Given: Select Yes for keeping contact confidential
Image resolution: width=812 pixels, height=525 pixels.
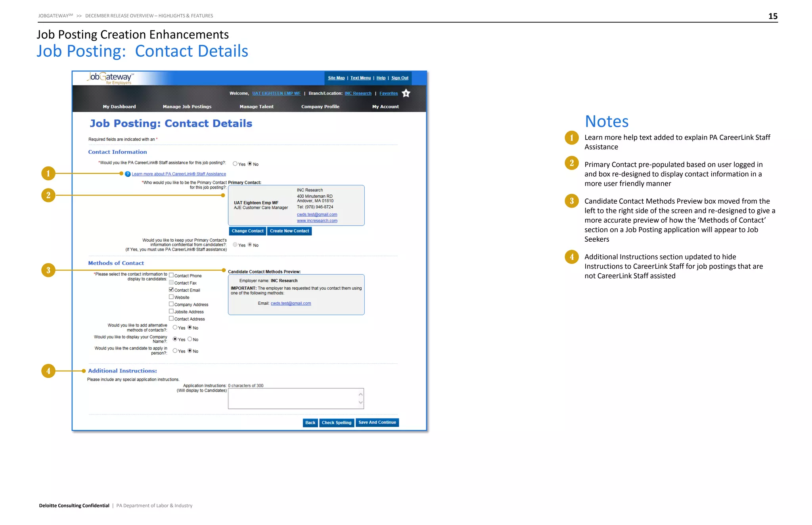Looking at the screenshot, I should coord(235,245).
